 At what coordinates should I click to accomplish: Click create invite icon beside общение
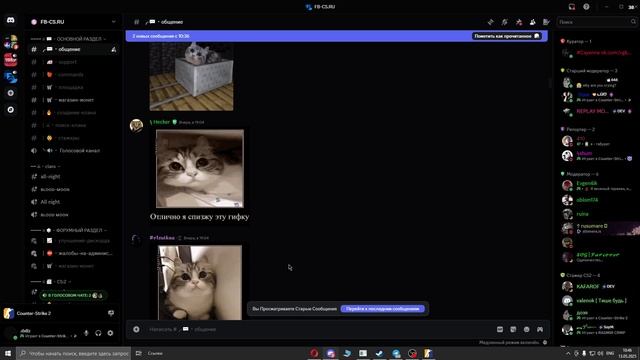[114, 49]
